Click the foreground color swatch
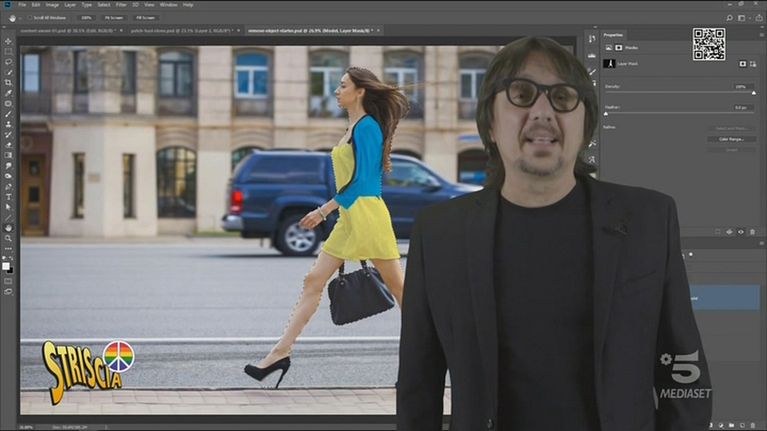This screenshot has height=431, width=767. [x=7, y=265]
